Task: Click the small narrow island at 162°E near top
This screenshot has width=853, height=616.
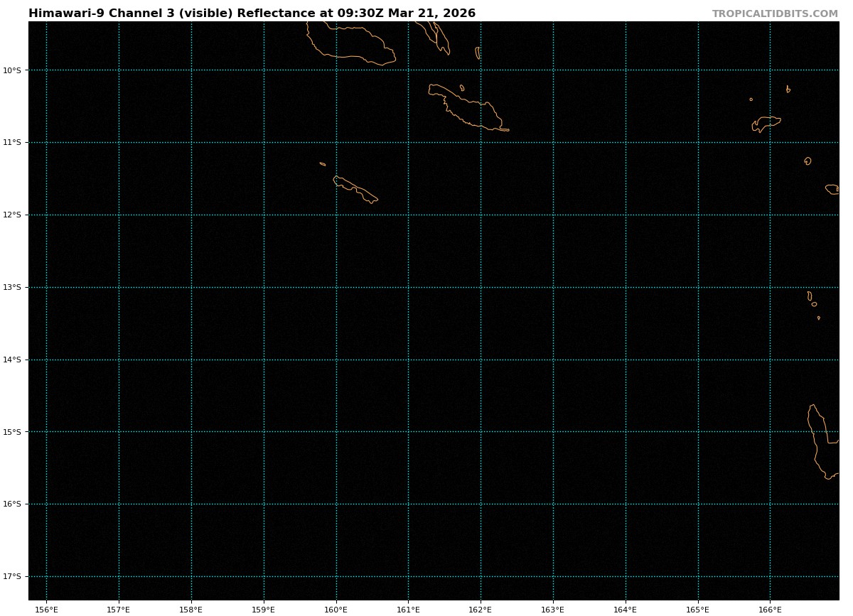Action: (478, 53)
